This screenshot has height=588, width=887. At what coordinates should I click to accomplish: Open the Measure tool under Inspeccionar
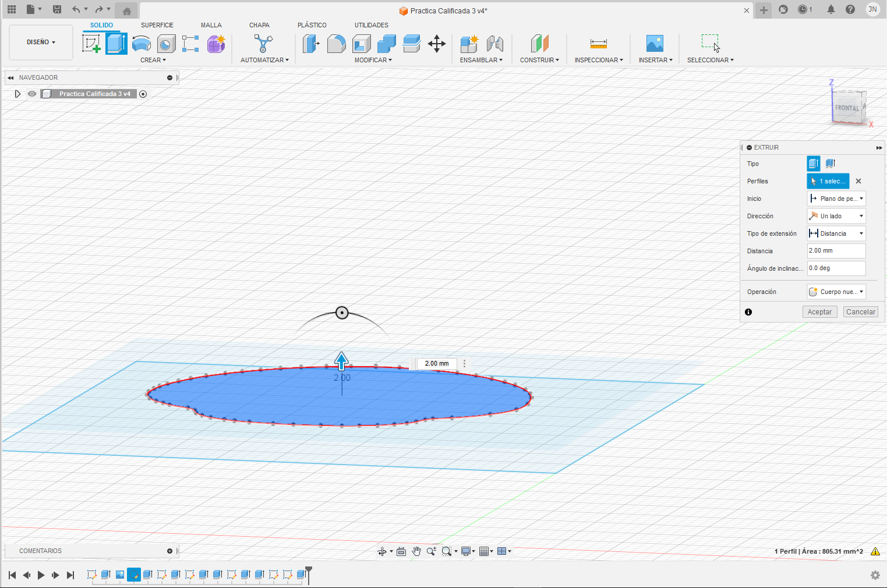[598, 44]
